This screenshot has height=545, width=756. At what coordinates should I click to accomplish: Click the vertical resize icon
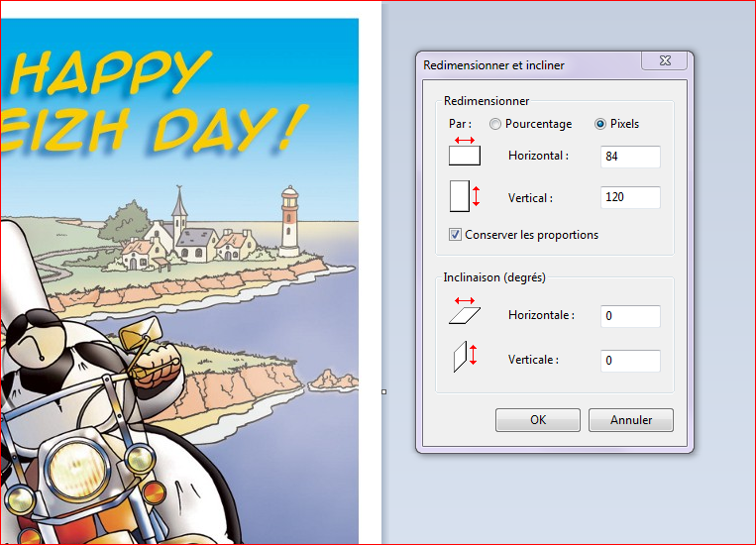[x=465, y=196]
